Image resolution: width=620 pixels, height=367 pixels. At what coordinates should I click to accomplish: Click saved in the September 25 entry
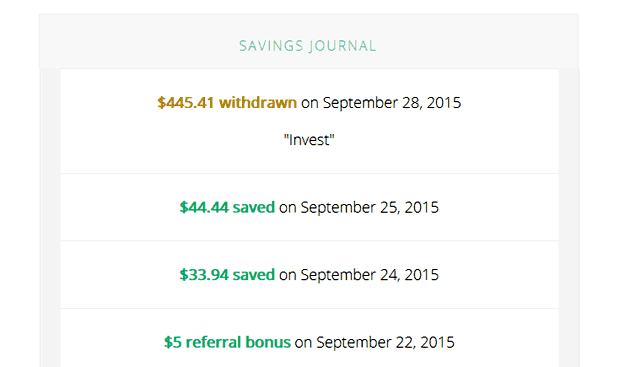coord(253,208)
